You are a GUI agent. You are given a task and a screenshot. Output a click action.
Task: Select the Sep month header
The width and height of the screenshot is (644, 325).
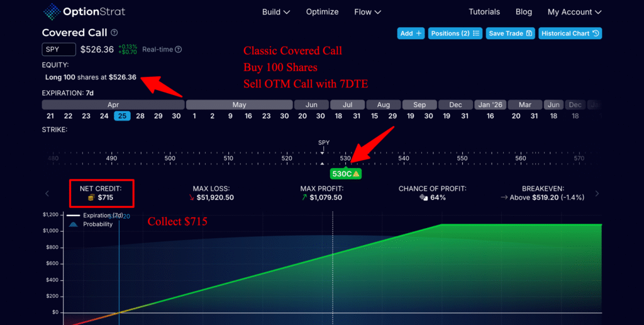419,105
